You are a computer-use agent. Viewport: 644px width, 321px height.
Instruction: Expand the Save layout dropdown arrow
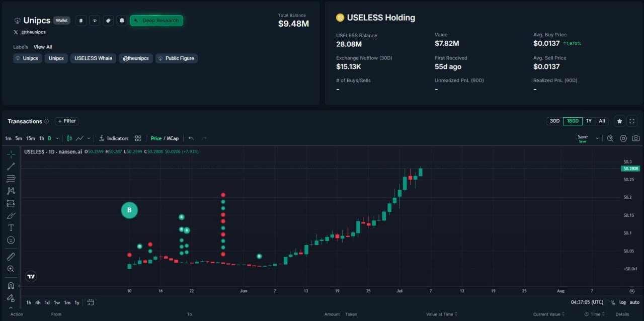pos(597,138)
